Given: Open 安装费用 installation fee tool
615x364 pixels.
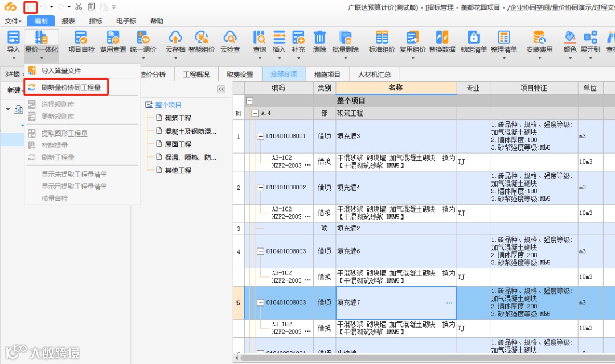Looking at the screenshot, I should (x=539, y=42).
